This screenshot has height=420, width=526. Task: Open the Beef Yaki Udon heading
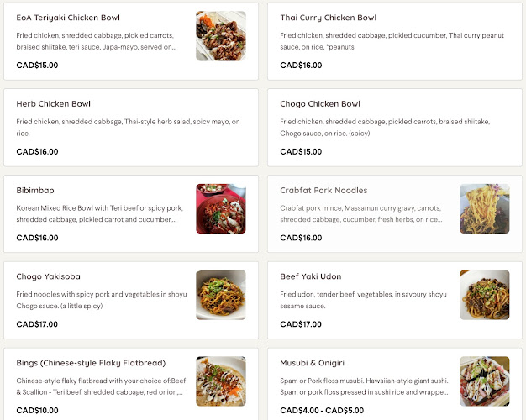pyautogui.click(x=310, y=276)
